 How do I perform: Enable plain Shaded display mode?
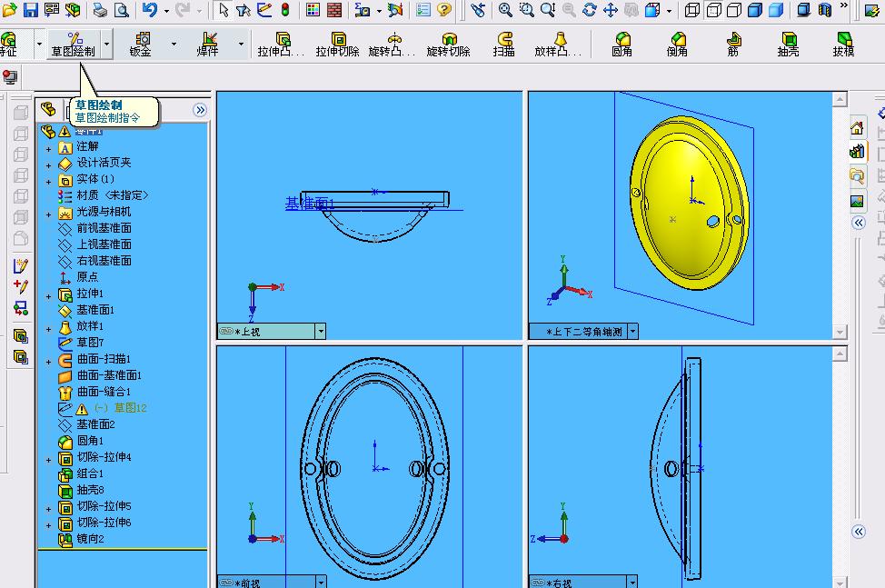[776, 10]
